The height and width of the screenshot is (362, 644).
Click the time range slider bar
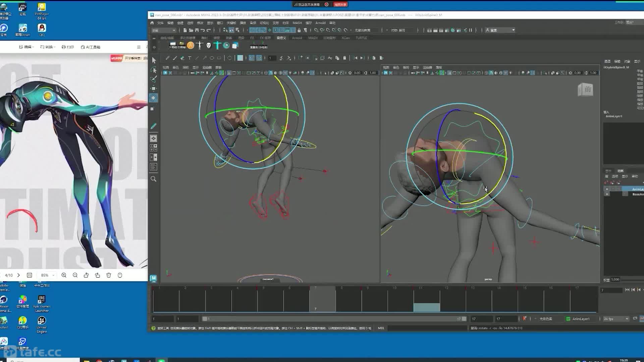click(334, 319)
